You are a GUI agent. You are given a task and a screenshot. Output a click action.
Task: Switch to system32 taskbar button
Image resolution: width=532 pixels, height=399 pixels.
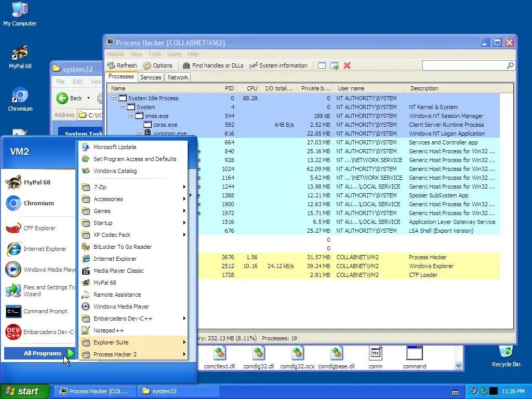click(x=179, y=391)
